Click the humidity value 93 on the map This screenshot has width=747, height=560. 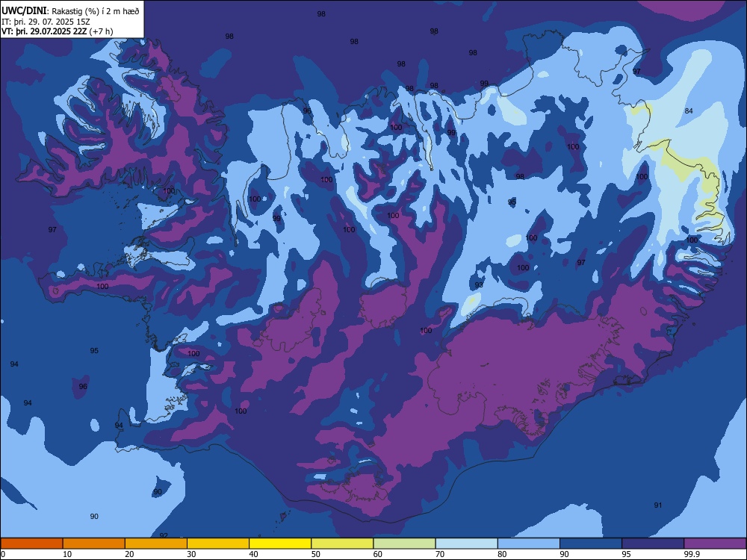coord(479,284)
